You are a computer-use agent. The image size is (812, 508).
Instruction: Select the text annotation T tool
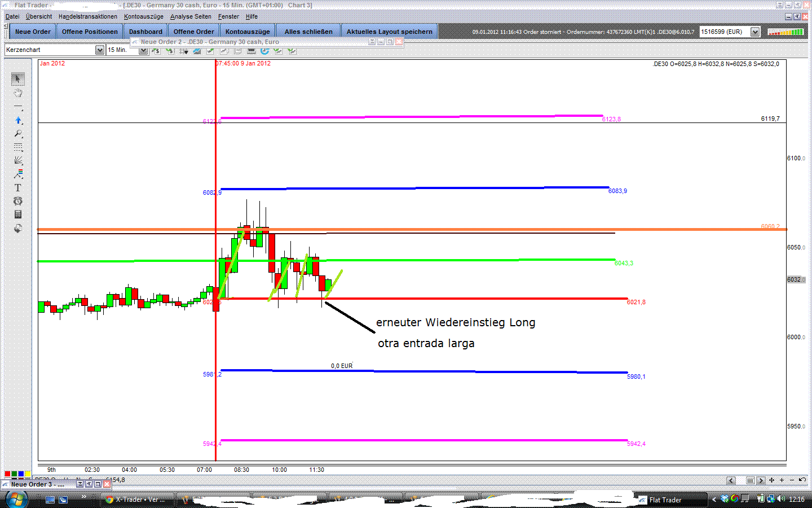18,187
